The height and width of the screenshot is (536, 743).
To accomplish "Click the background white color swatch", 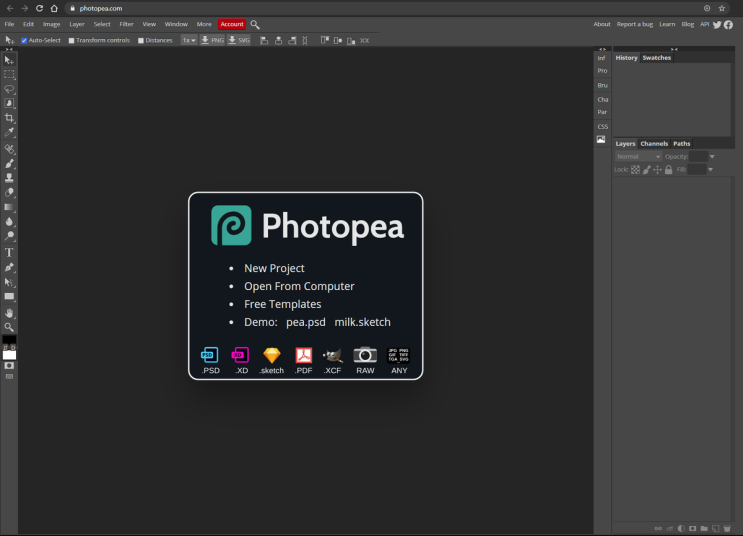I will (x=9, y=355).
